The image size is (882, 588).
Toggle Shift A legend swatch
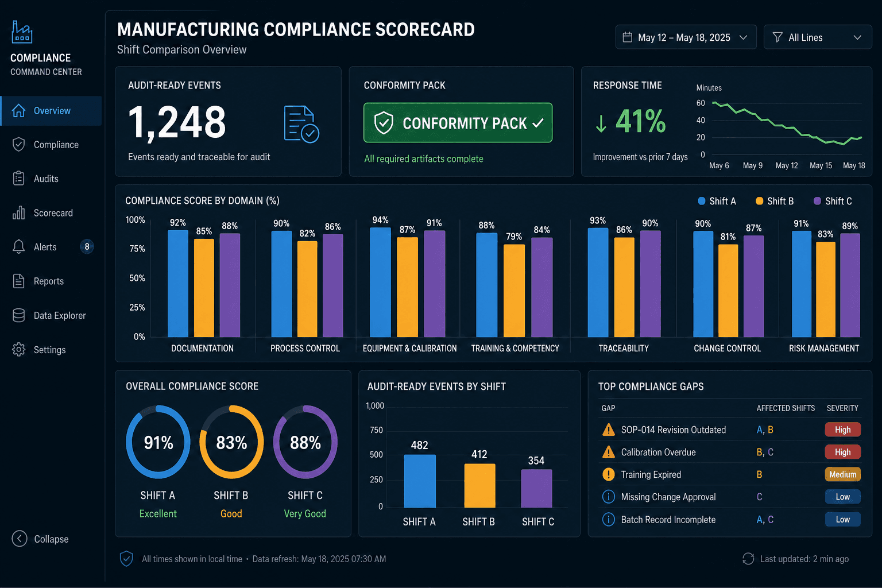click(x=701, y=201)
